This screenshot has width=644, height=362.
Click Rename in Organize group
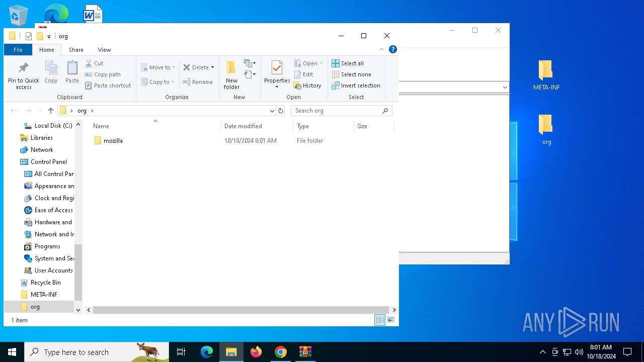[198, 82]
